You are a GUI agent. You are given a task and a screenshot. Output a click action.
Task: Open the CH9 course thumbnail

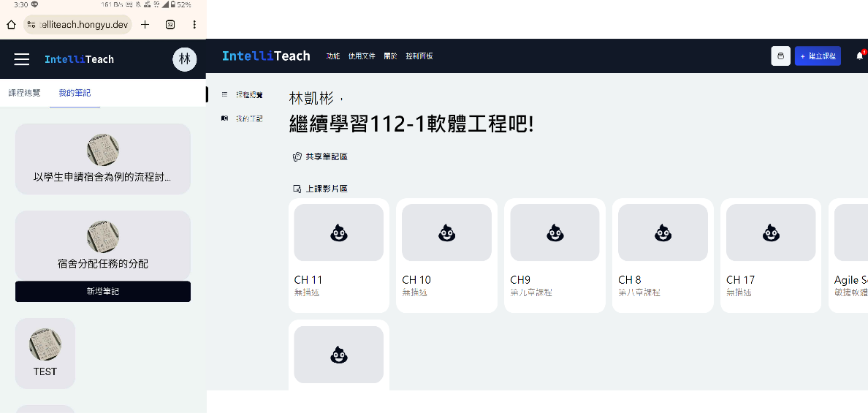pos(555,233)
